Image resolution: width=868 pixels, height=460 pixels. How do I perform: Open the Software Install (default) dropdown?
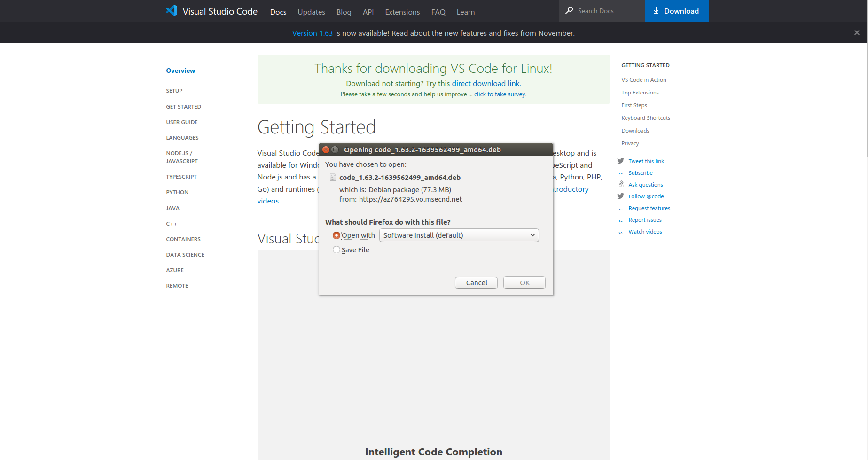point(459,235)
